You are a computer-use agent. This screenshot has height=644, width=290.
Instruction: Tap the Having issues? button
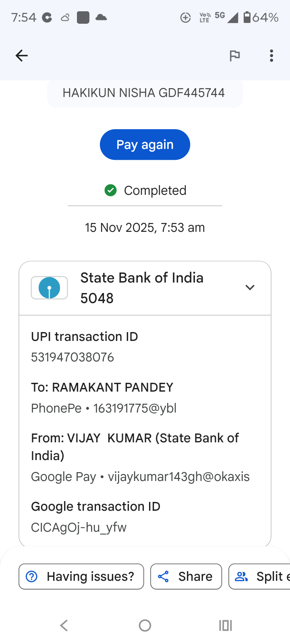pos(81,576)
